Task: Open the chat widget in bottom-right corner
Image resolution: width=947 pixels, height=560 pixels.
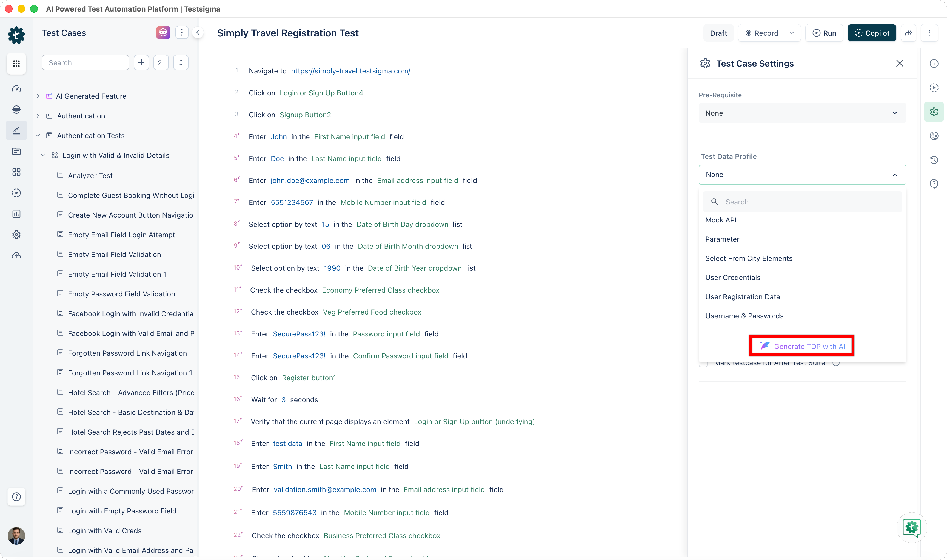Action: click(912, 528)
